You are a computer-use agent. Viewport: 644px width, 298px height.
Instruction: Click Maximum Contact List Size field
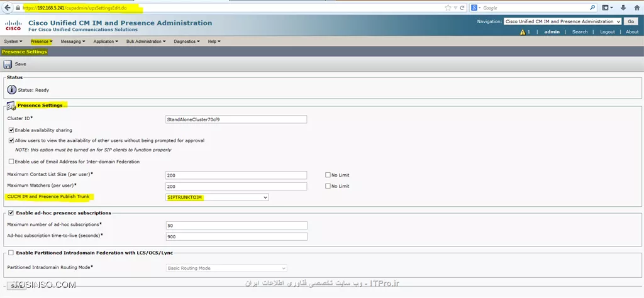pos(236,175)
